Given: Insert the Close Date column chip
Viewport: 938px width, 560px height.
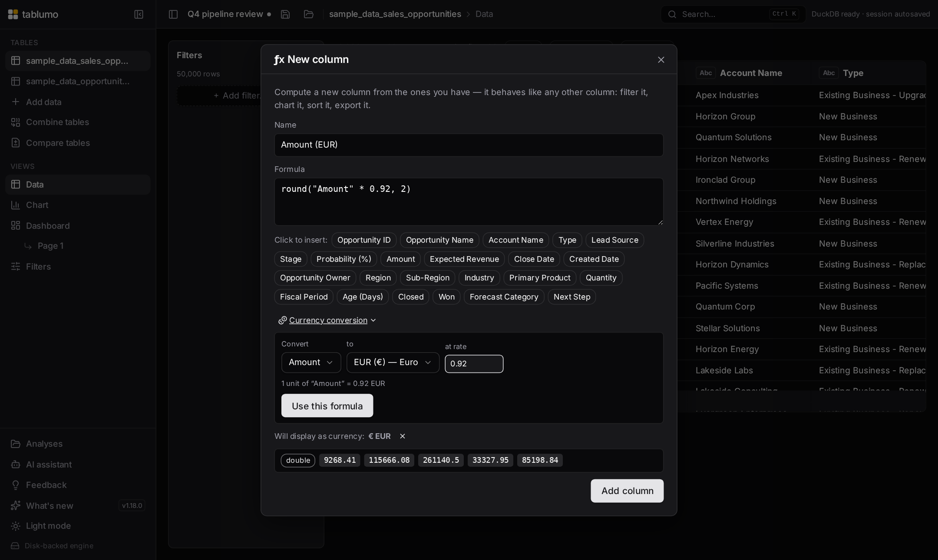Looking at the screenshot, I should click(534, 259).
